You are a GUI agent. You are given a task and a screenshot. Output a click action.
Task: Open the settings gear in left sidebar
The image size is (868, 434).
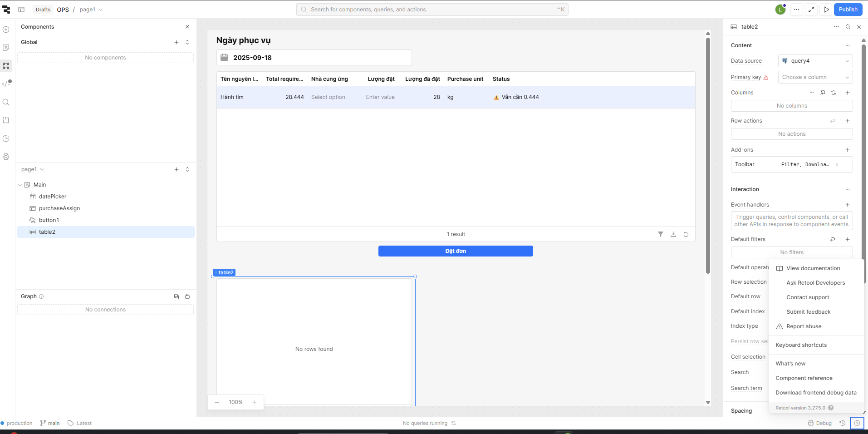coord(6,157)
